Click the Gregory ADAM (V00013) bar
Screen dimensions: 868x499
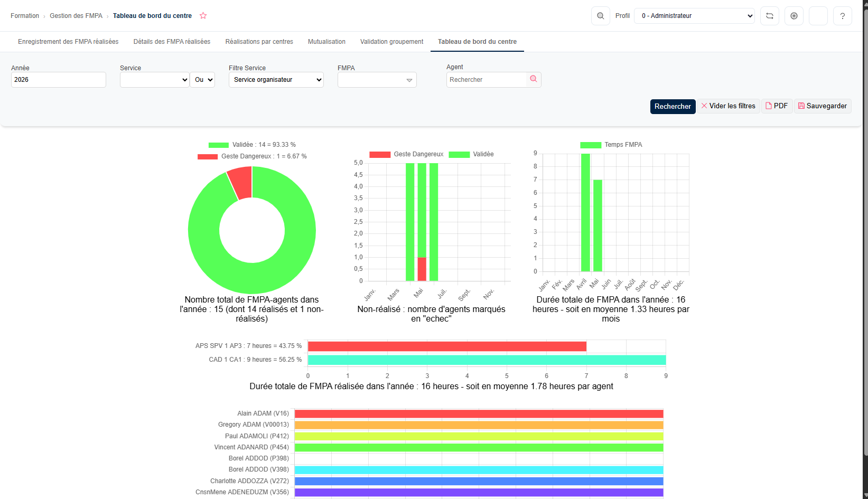click(479, 425)
